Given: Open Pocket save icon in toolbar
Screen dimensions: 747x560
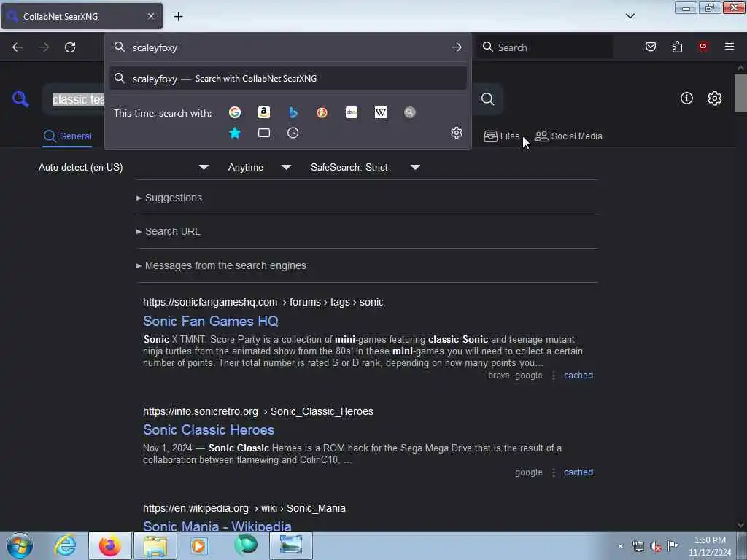Looking at the screenshot, I should tap(651, 47).
